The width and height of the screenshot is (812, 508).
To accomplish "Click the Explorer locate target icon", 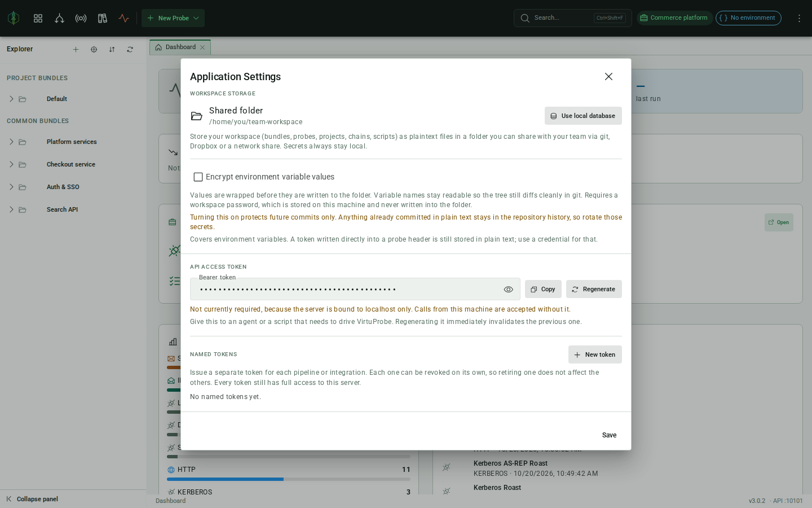I will tap(94, 49).
